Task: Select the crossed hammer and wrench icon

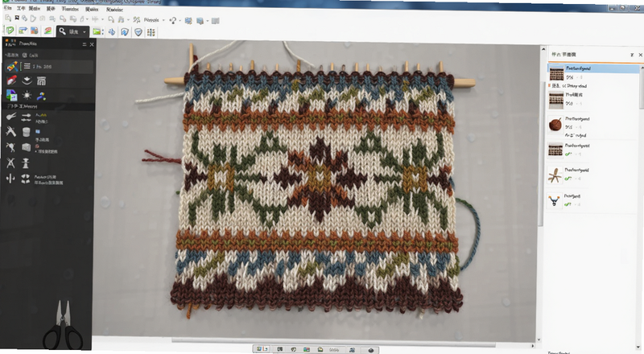Action: point(10,131)
